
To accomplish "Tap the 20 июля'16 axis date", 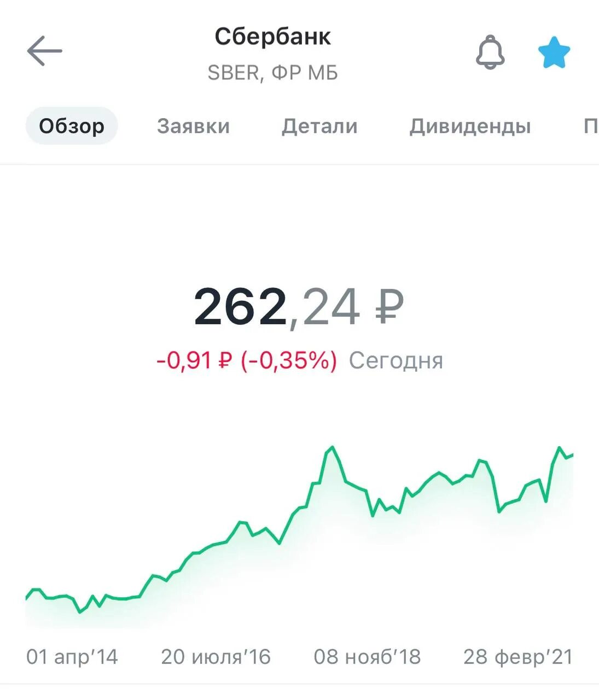I will 216,657.
